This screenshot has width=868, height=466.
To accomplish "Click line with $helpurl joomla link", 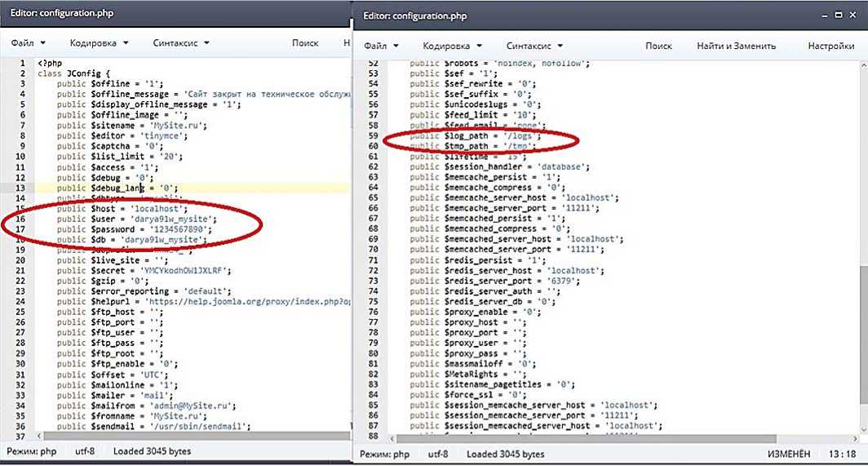I will [x=203, y=302].
